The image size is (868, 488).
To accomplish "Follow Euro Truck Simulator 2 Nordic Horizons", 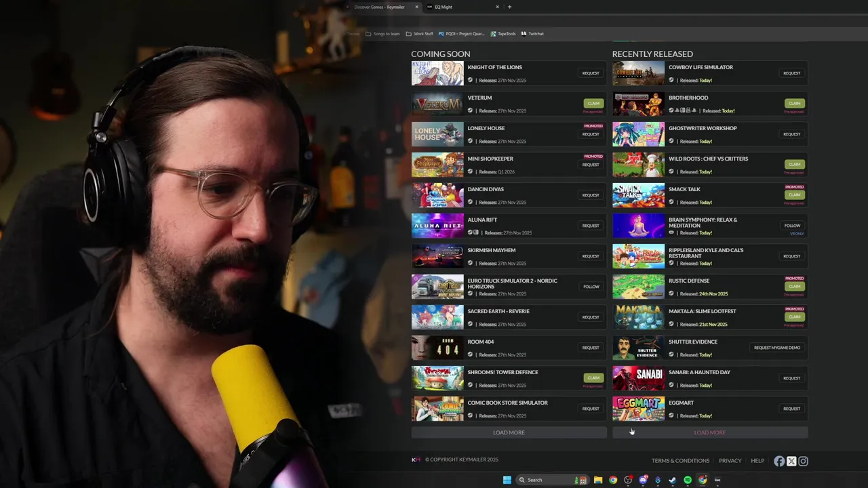I will tap(591, 287).
